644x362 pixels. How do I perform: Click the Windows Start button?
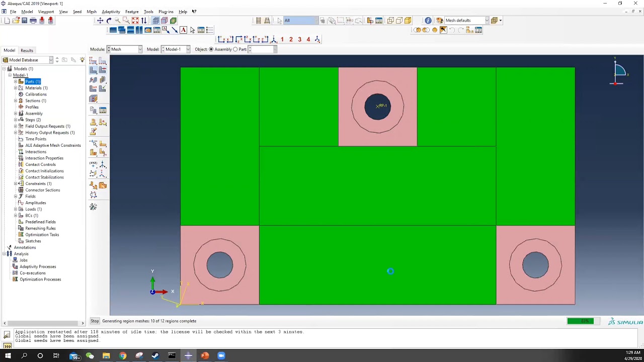coord(8,356)
